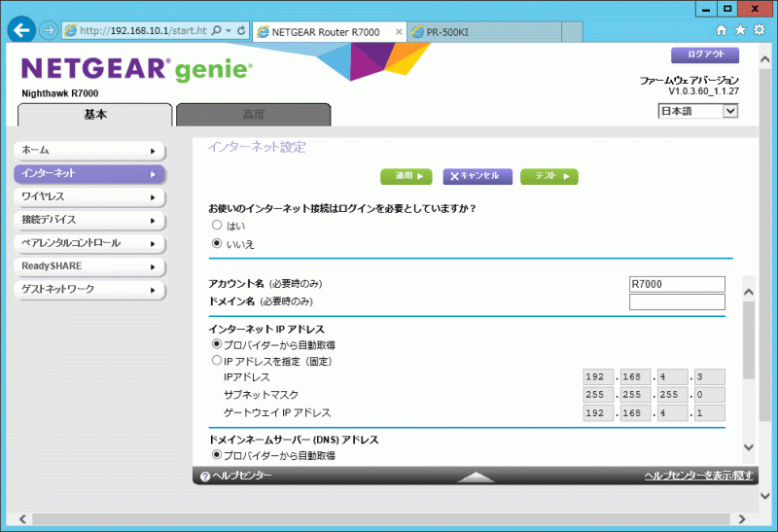
Task: Open the 日本語 language dropdown
Action: [698, 111]
